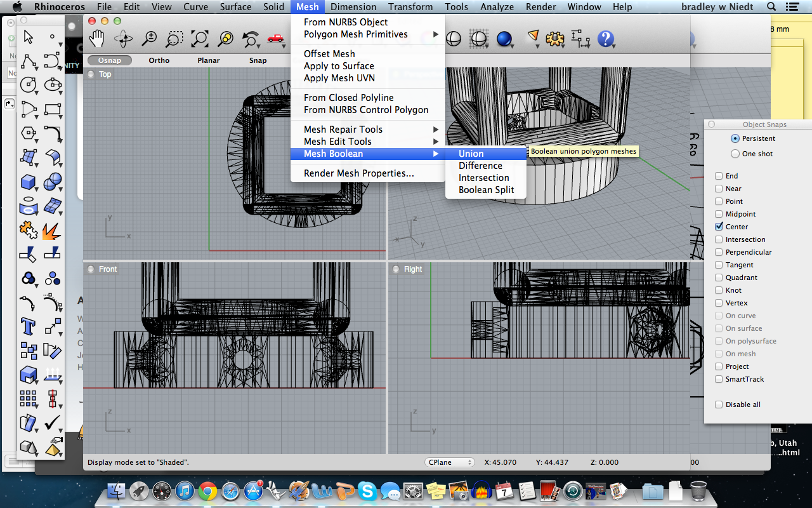This screenshot has height=508, width=812.
Task: Click the Spotlight search magnifier icon
Action: click(772, 7)
